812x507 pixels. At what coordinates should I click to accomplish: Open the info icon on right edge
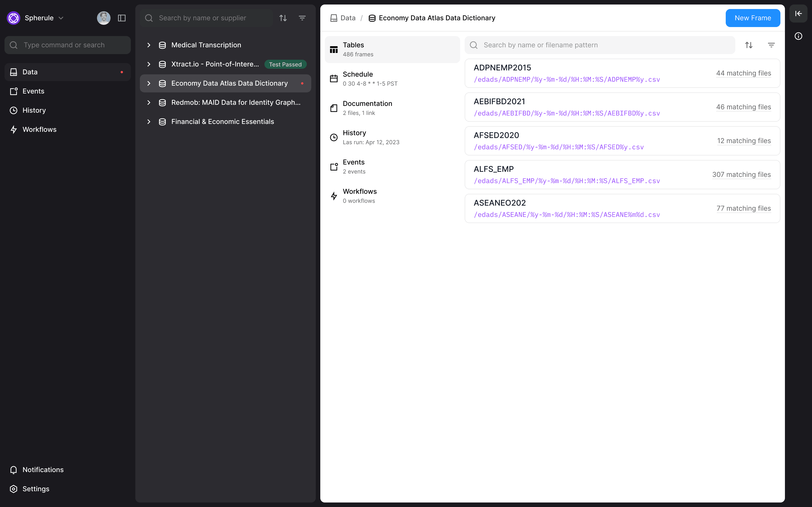(x=798, y=36)
